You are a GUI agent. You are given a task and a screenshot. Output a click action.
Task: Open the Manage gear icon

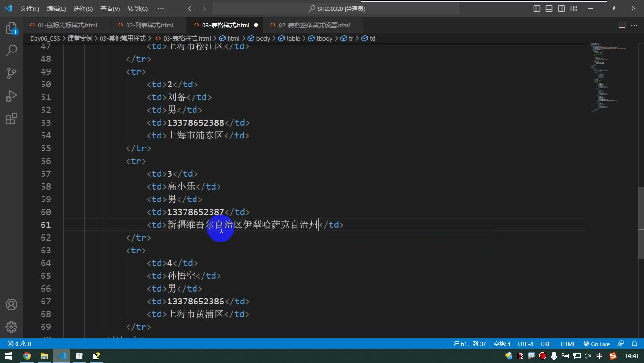click(x=11, y=327)
